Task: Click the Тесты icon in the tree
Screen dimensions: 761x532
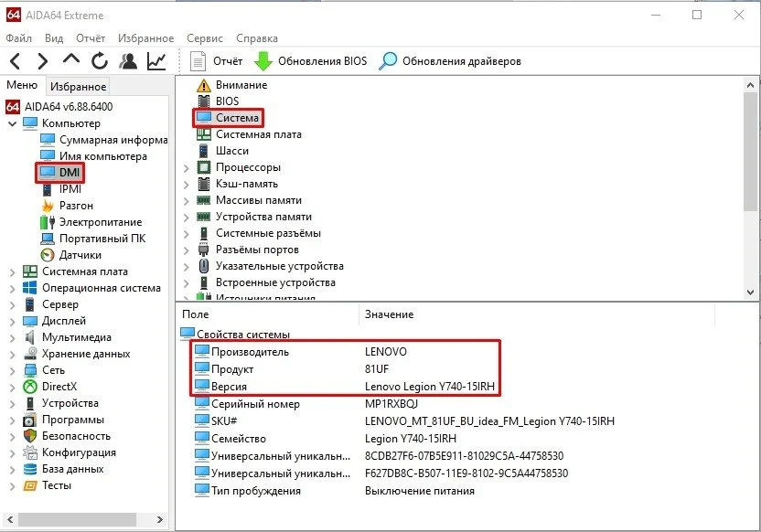Action: 30,485
